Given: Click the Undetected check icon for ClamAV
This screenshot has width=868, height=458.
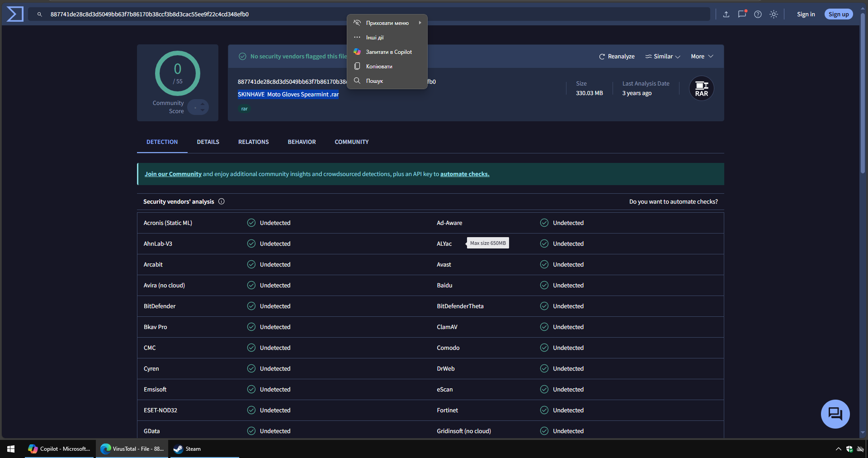Looking at the screenshot, I should click(544, 327).
